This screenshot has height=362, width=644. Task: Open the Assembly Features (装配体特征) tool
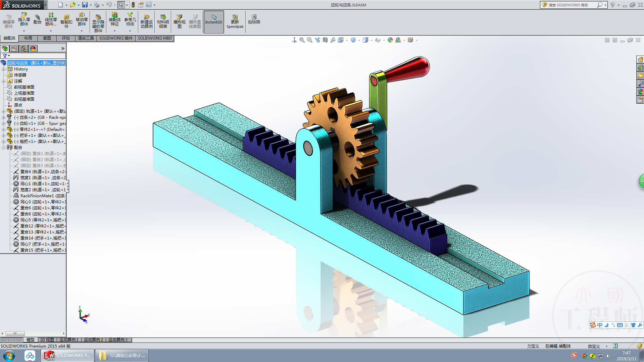coord(115,19)
